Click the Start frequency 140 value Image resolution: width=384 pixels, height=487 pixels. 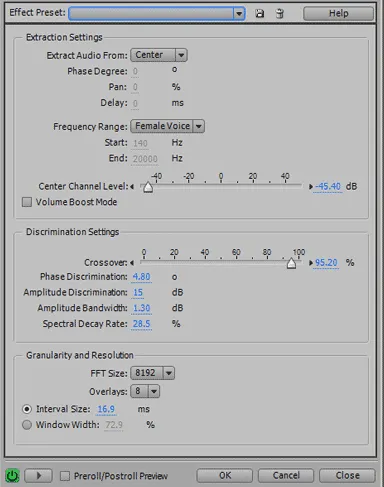[140, 143]
